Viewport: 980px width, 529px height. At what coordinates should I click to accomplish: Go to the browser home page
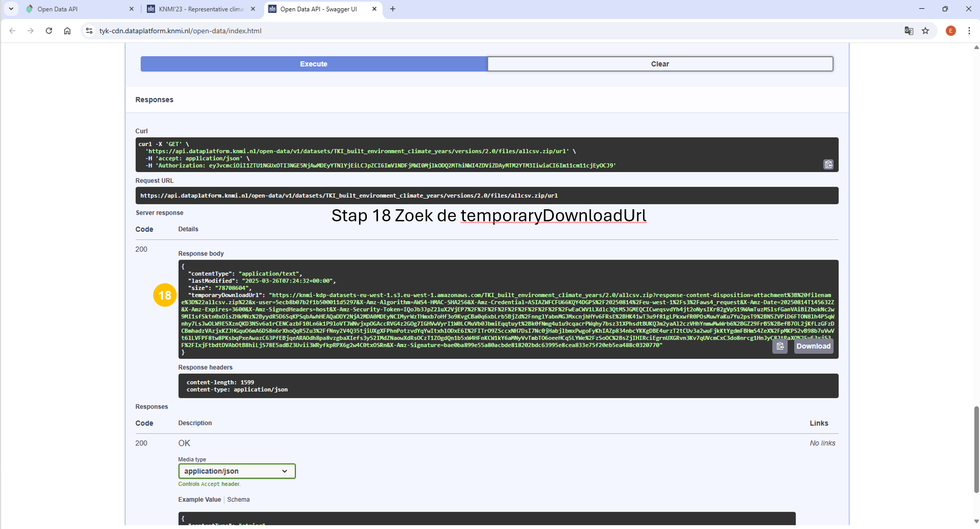pyautogui.click(x=67, y=31)
